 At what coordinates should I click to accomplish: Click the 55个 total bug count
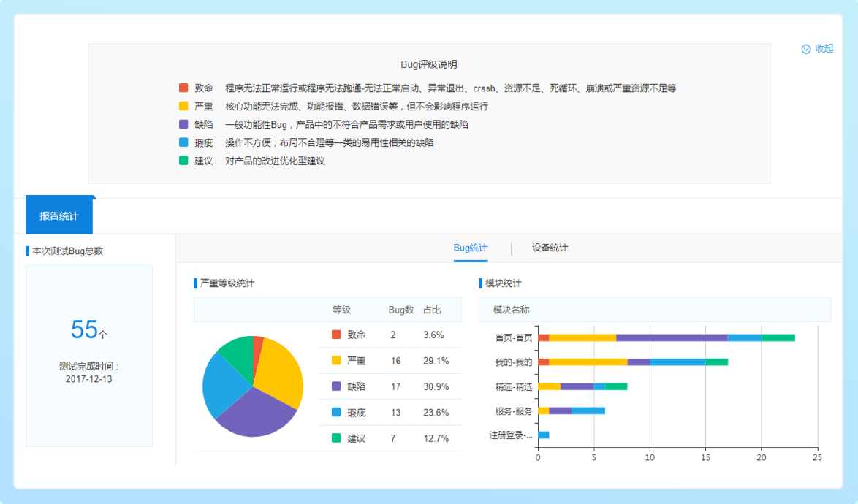point(88,329)
